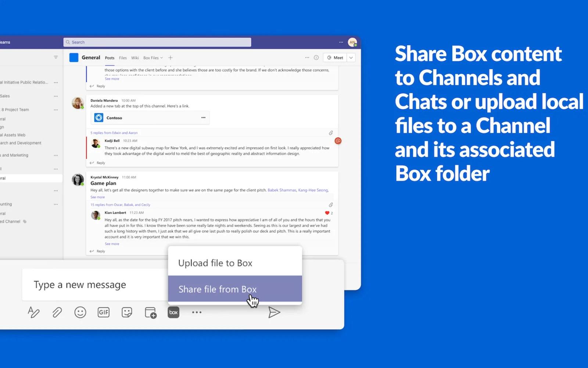This screenshot has height=368, width=588.
Task: Select the Project Team in sidebar
Action: (15, 110)
